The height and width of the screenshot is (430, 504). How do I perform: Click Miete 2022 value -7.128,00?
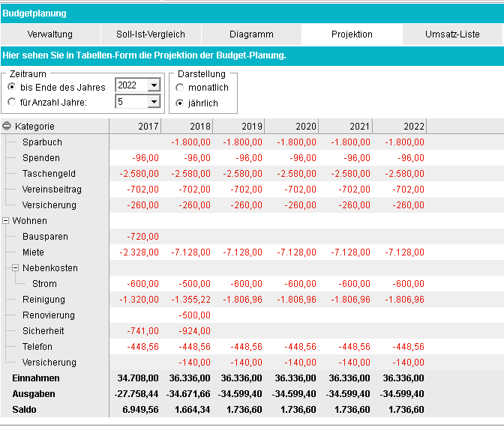point(405,252)
